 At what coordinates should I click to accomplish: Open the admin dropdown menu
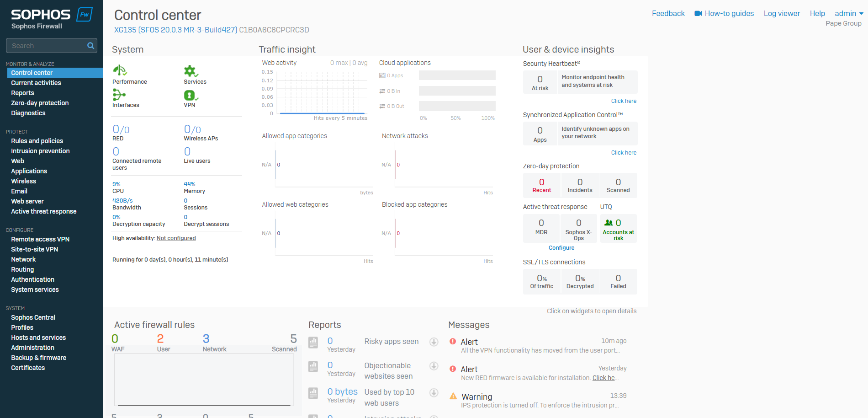[x=848, y=14]
